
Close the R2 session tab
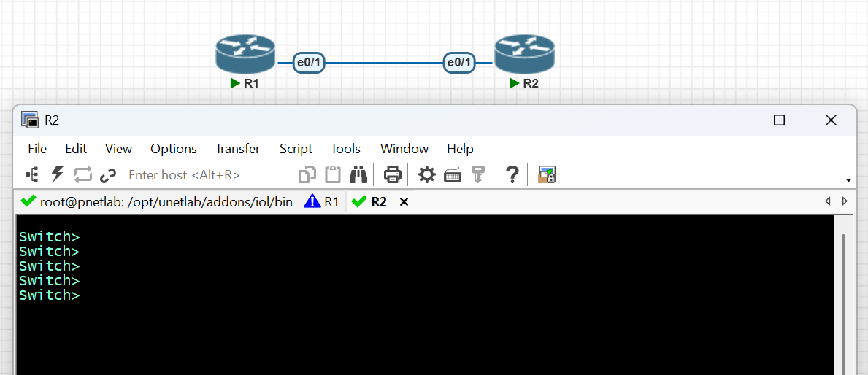[x=404, y=202]
